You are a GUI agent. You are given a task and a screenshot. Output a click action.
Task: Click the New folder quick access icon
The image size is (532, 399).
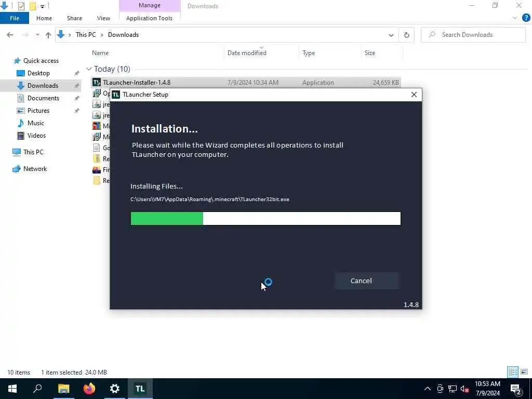click(33, 6)
